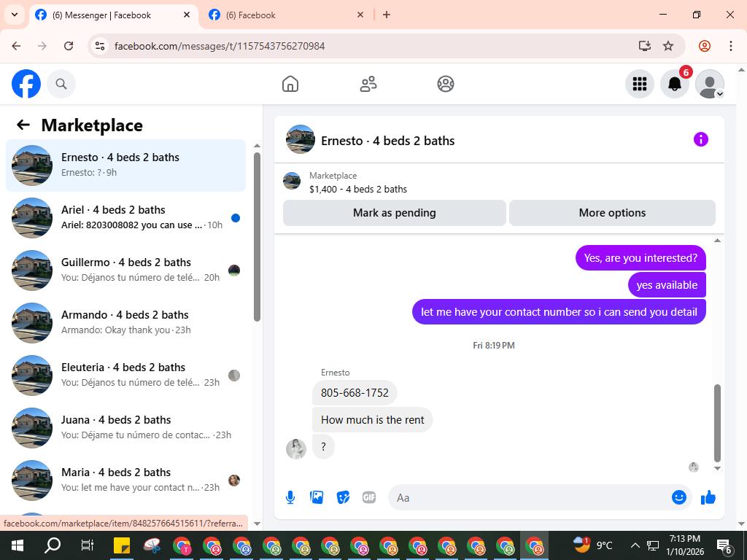
Task: View site information icon in the address bar
Action: 100,46
